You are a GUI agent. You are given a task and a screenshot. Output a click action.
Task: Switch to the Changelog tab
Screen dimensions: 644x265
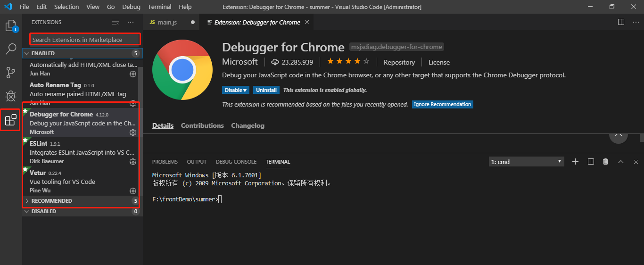(x=248, y=125)
